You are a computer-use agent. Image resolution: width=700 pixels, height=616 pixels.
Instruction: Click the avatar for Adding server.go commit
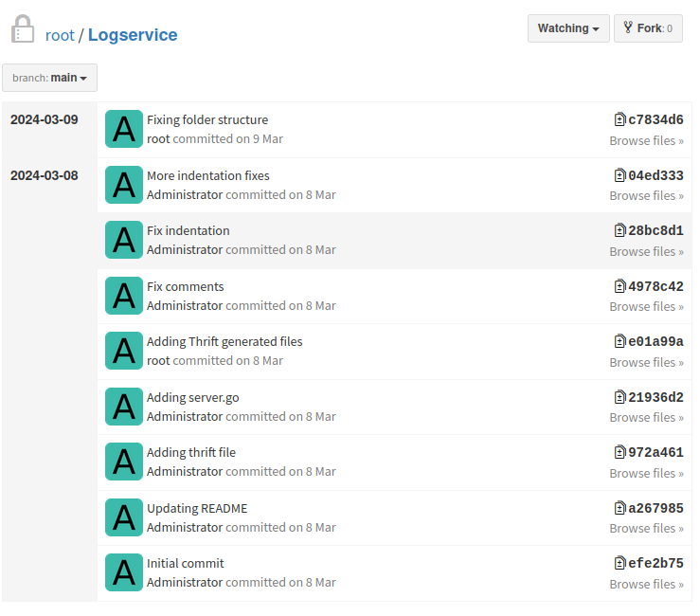(124, 407)
